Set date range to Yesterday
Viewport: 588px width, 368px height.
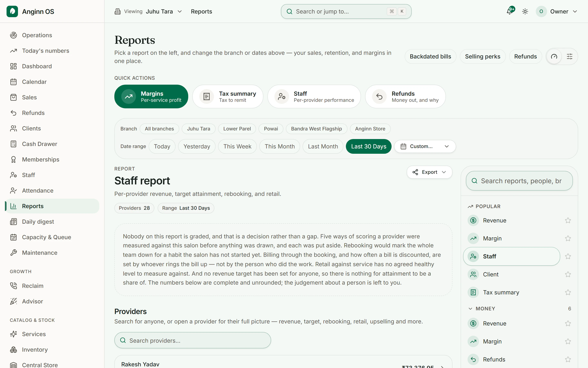pos(197,146)
